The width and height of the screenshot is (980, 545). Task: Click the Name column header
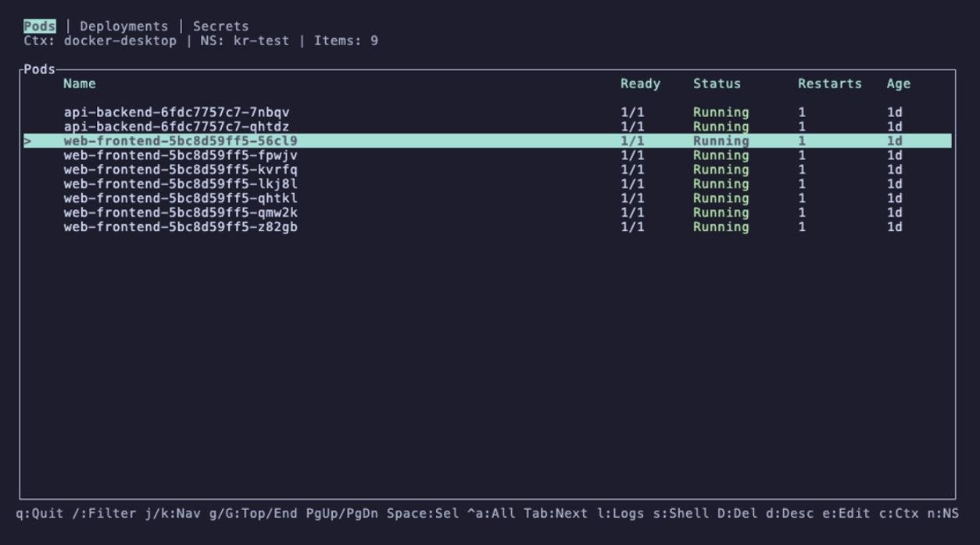[x=80, y=84]
